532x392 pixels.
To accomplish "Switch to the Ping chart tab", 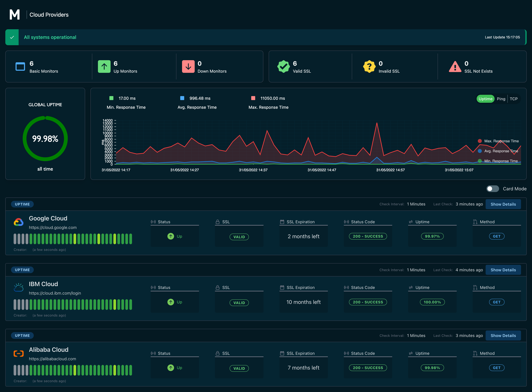I will [501, 99].
